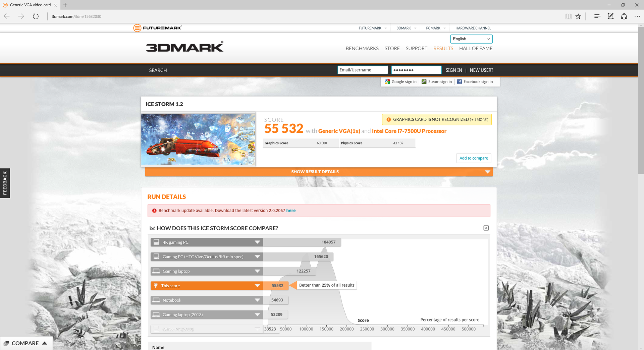Click the 3DMark logo
The image size is (644, 350).
click(x=184, y=47)
